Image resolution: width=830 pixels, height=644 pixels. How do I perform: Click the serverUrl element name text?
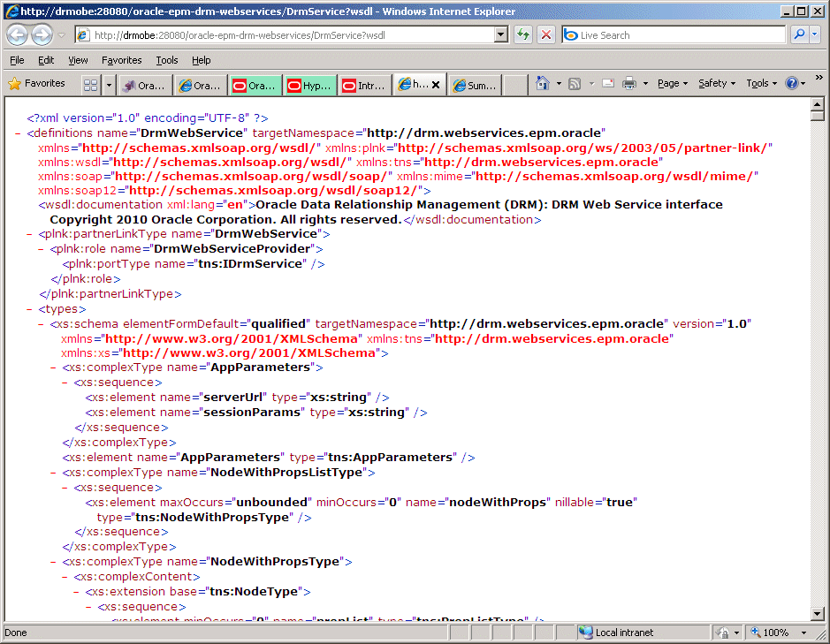(232, 398)
